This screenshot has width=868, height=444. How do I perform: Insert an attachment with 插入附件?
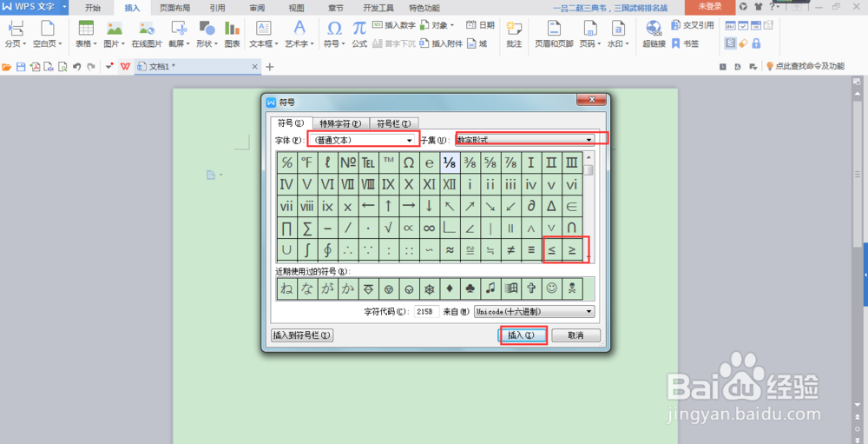[441, 43]
